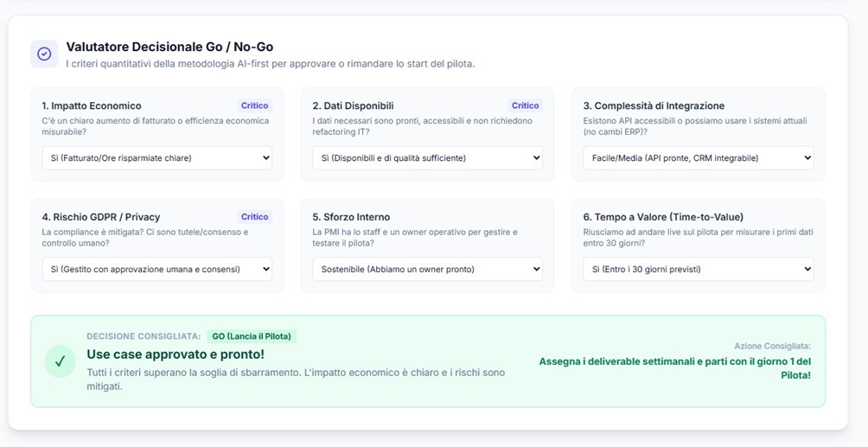Click the title 5. Sforzo Interno
Image resolution: width=868 pixels, height=447 pixels.
point(352,217)
